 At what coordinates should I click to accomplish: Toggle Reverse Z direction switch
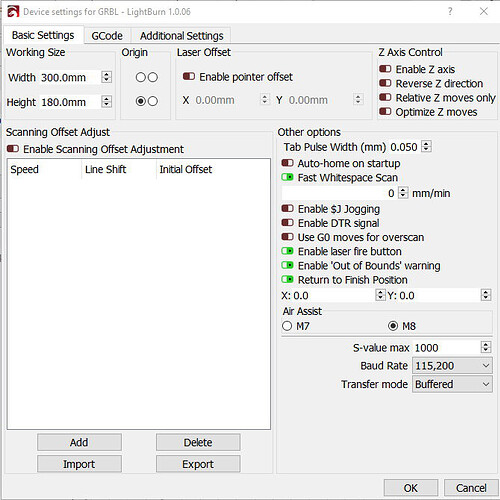click(385, 83)
